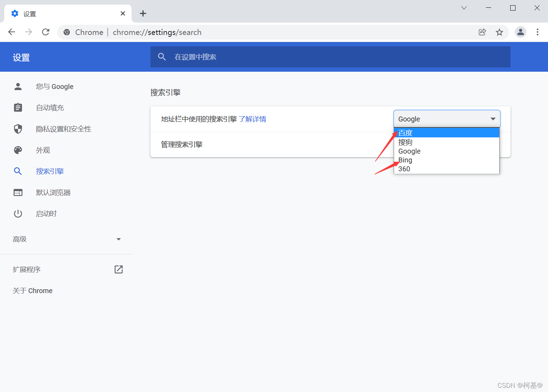Select 搜狗 from the search engine list
This screenshot has height=392, width=548.
click(x=447, y=142)
